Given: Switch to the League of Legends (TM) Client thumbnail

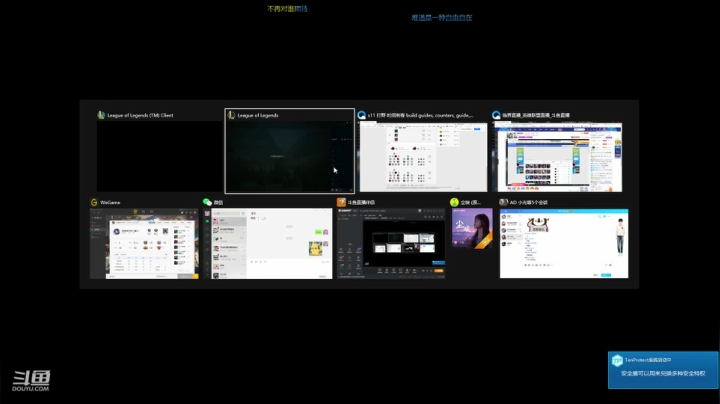Looking at the screenshot, I should coord(160,157).
